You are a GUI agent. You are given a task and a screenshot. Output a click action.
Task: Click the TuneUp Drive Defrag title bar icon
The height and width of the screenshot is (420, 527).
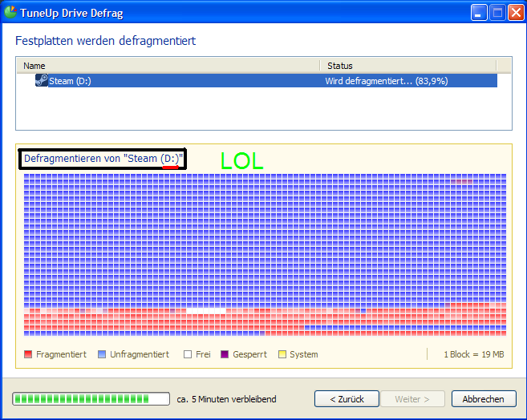pos(10,12)
